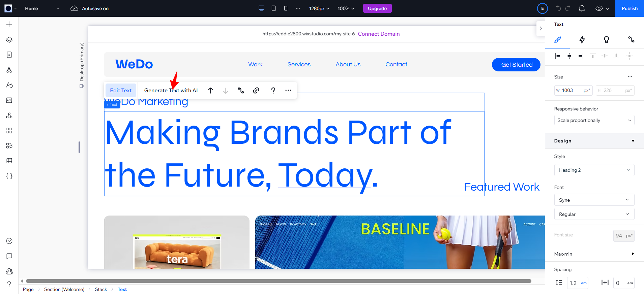This screenshot has height=294, width=644.
Task: Open more options ellipsis in text toolbar
Action: tap(288, 90)
